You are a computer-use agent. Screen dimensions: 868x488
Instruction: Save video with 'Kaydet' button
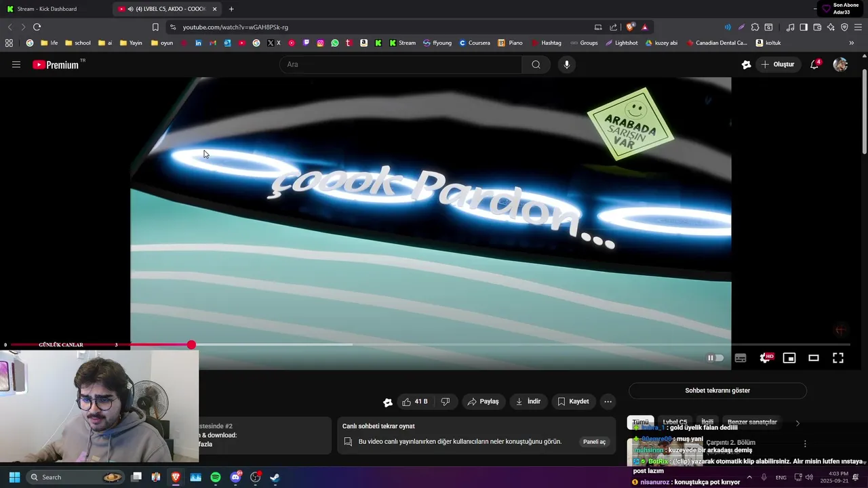(573, 401)
